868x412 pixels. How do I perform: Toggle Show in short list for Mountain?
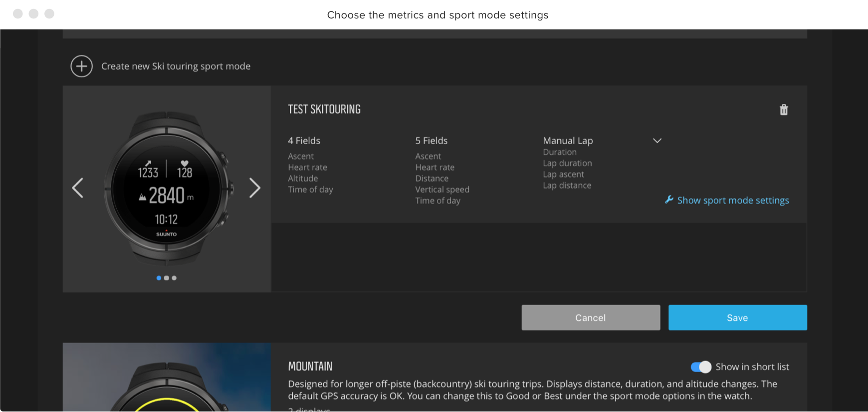(701, 367)
